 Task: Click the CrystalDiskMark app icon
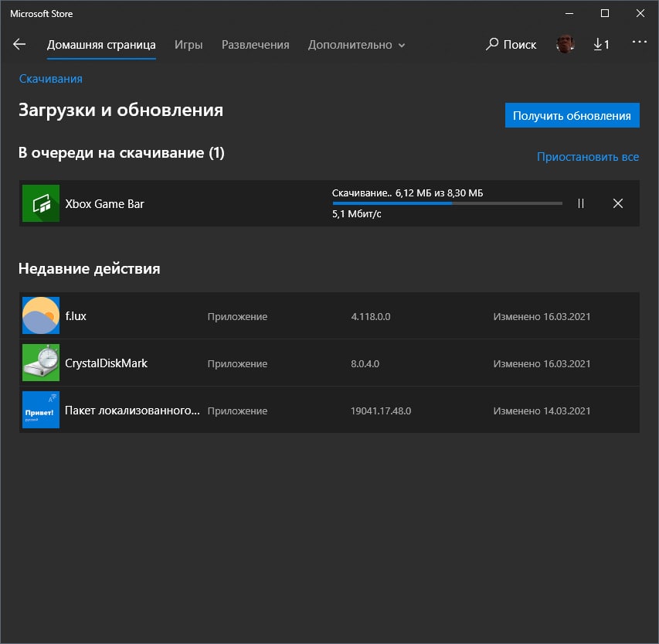(41, 363)
